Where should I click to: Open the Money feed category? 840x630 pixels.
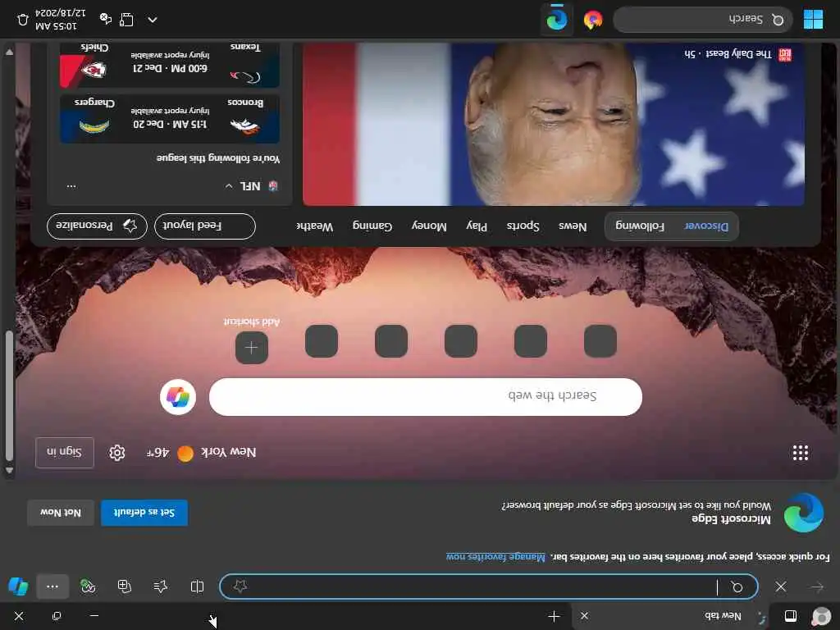coord(429,226)
